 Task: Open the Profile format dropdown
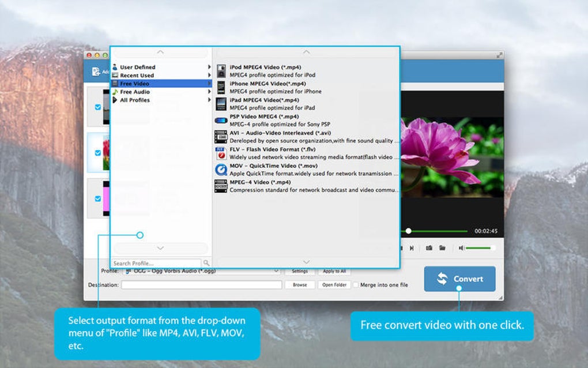click(x=201, y=271)
